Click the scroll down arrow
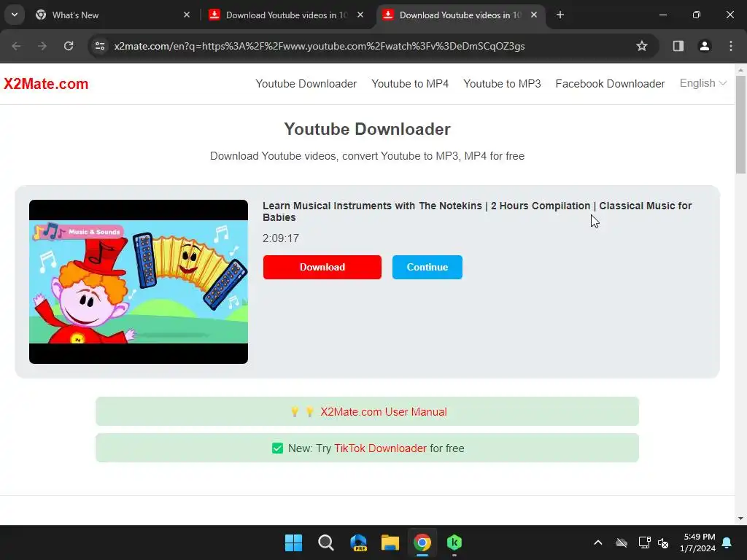The height and width of the screenshot is (560, 747). click(741, 518)
